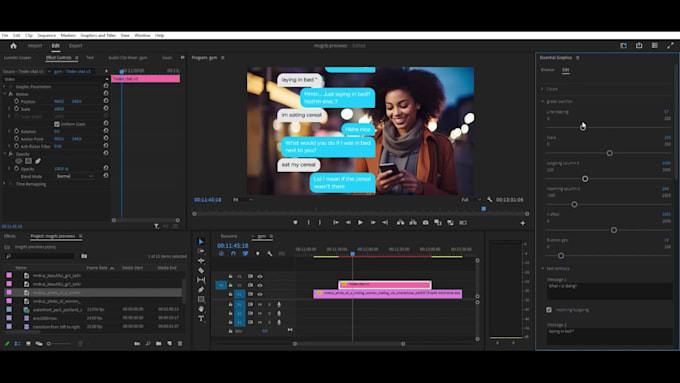Image resolution: width=680 pixels, height=383 pixels.
Task: Toggle Scale animation stopwatch
Action: pyautogui.click(x=16, y=108)
